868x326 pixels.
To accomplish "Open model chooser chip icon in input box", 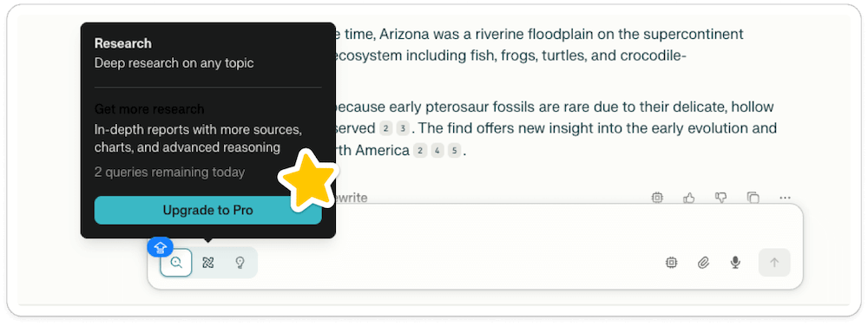I will [671, 263].
